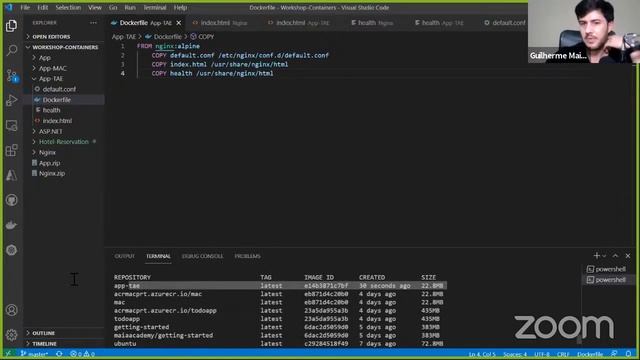Viewport: 640px width, 360px height.
Task: Switch to the Output panel tab
Action: [x=124, y=256]
